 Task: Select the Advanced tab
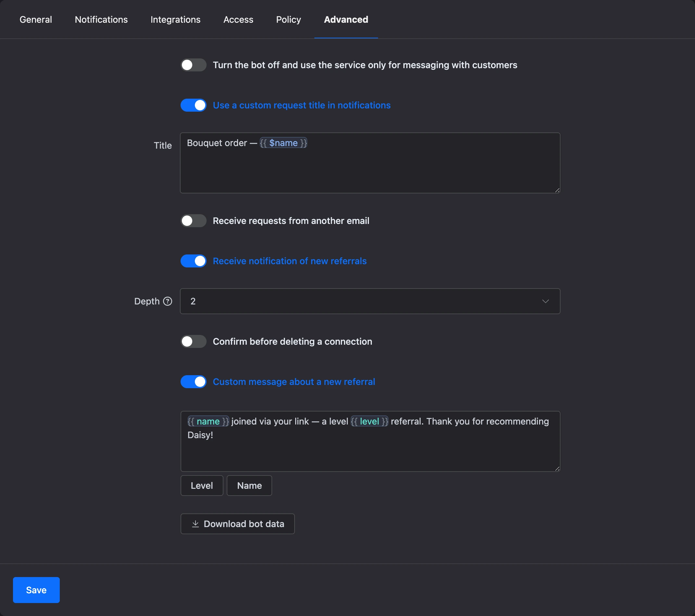pos(346,20)
